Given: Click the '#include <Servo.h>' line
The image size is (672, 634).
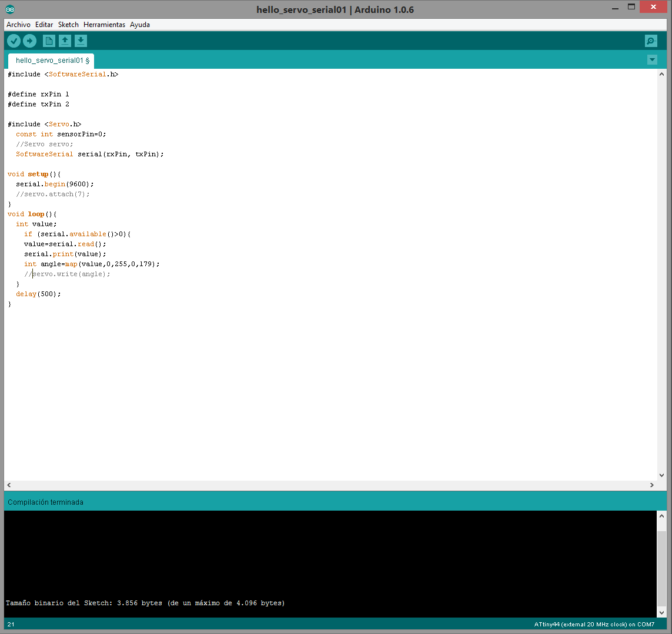Looking at the screenshot, I should coord(45,124).
